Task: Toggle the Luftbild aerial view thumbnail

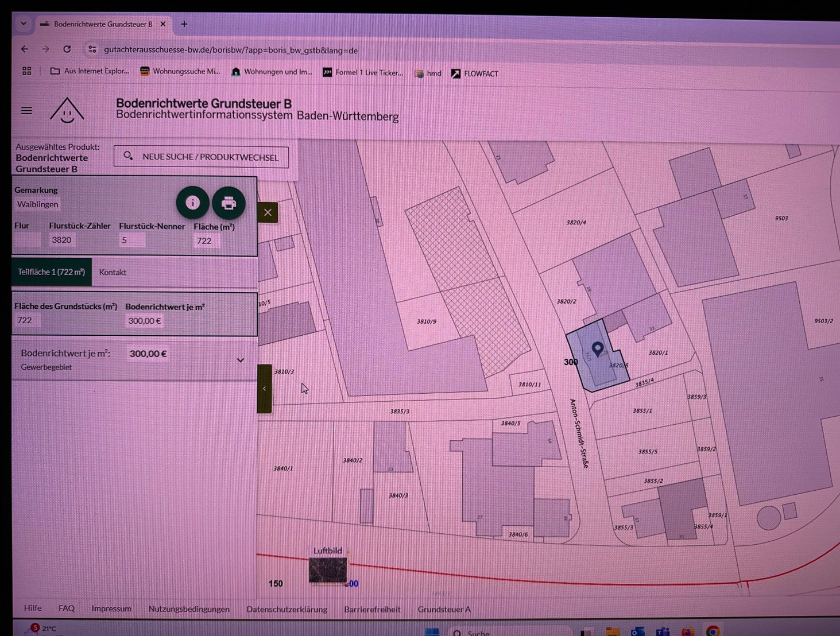Action: click(x=328, y=570)
